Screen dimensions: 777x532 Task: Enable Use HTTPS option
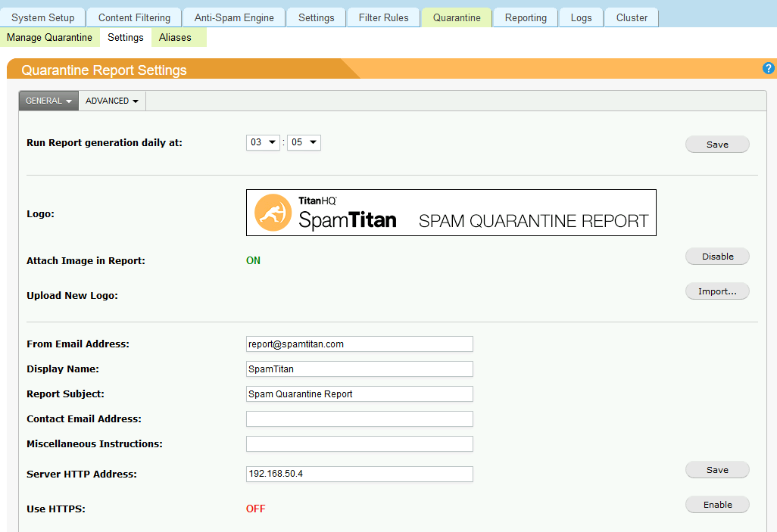tap(717, 504)
